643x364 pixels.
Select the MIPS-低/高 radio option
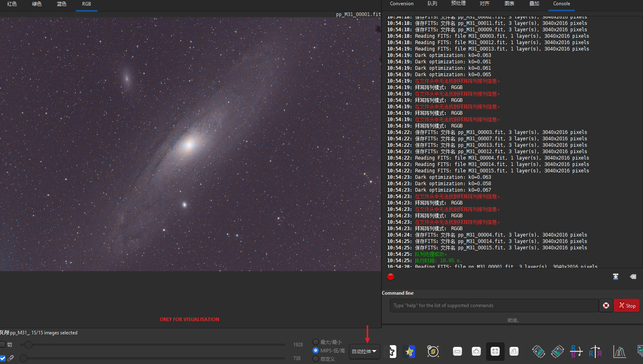[x=329, y=350]
